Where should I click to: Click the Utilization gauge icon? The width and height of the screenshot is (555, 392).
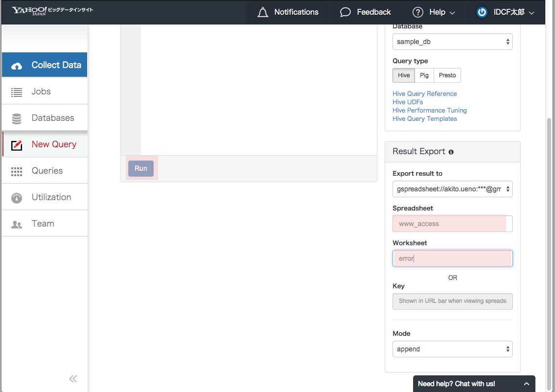point(16,198)
